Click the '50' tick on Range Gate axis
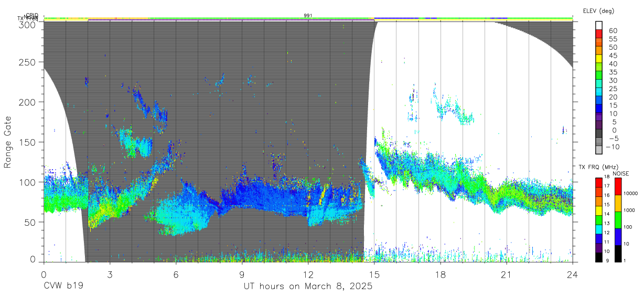Screen dimensions: 644x297 tap(30, 222)
